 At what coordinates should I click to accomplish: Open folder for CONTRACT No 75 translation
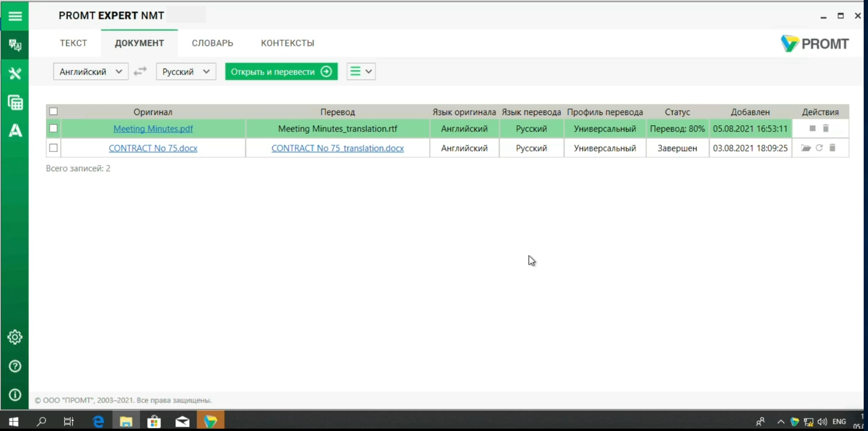pyautogui.click(x=806, y=148)
